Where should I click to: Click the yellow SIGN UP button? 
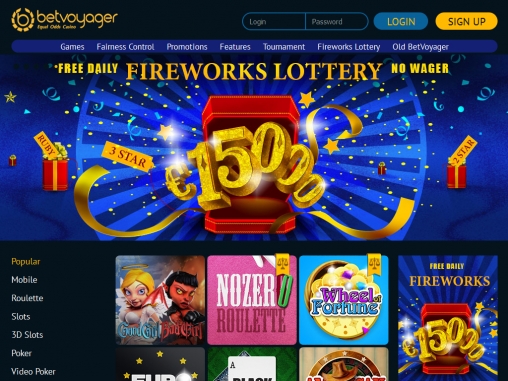coord(467,22)
